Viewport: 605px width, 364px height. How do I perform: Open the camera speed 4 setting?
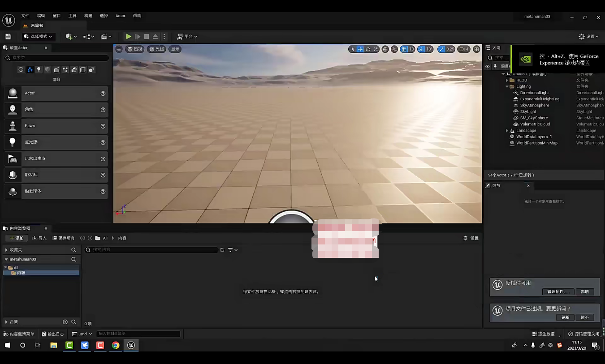pos(464,49)
